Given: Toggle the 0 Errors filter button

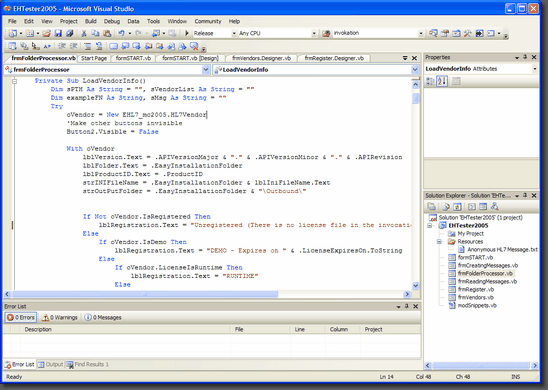Looking at the screenshot, I should click(21, 317).
